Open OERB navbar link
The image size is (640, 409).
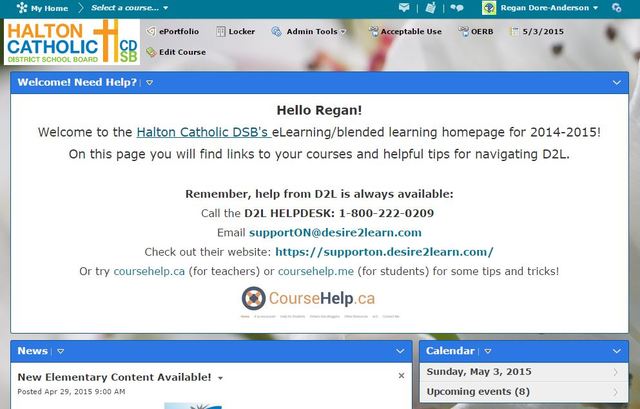tap(482, 31)
